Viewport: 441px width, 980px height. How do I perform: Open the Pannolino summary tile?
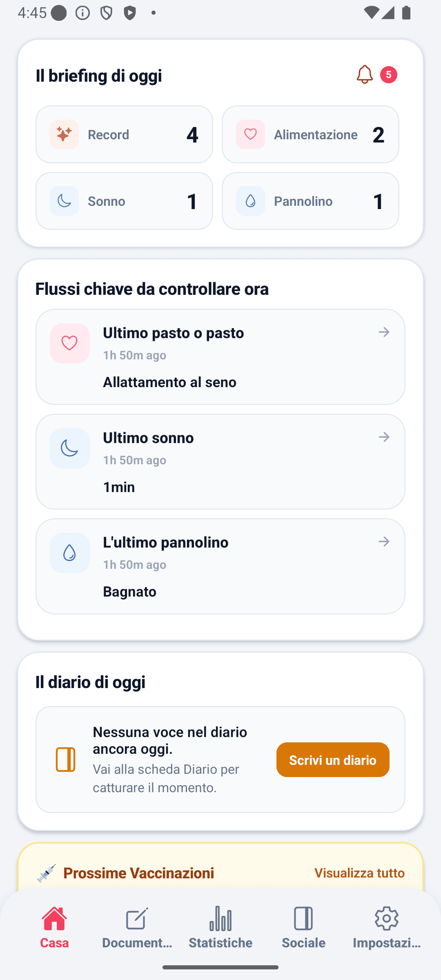click(310, 201)
